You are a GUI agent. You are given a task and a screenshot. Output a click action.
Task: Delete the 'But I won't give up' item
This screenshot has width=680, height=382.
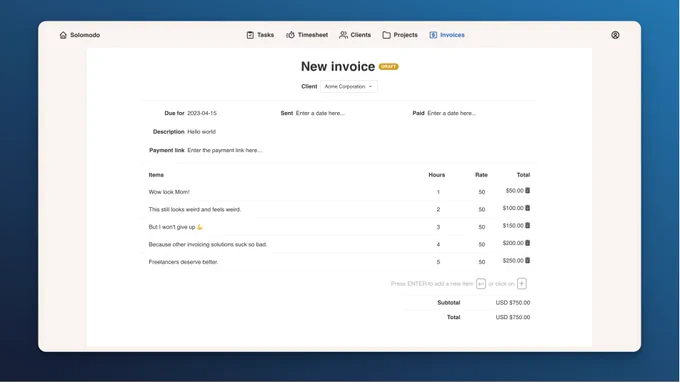coord(528,225)
